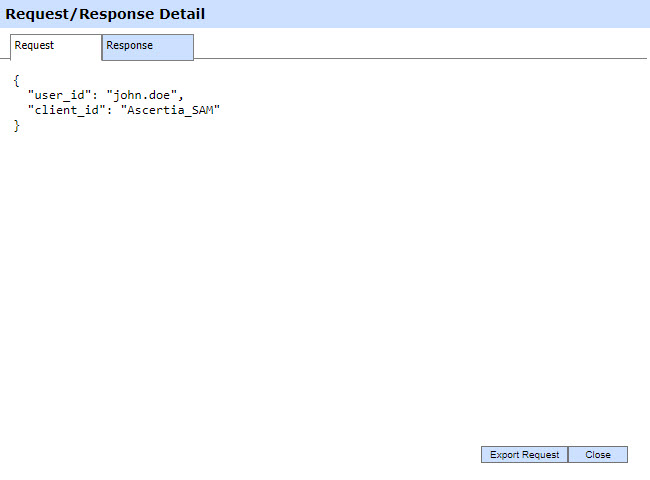This screenshot has height=480, width=650.
Task: Click the Export Request button
Action: tap(524, 455)
